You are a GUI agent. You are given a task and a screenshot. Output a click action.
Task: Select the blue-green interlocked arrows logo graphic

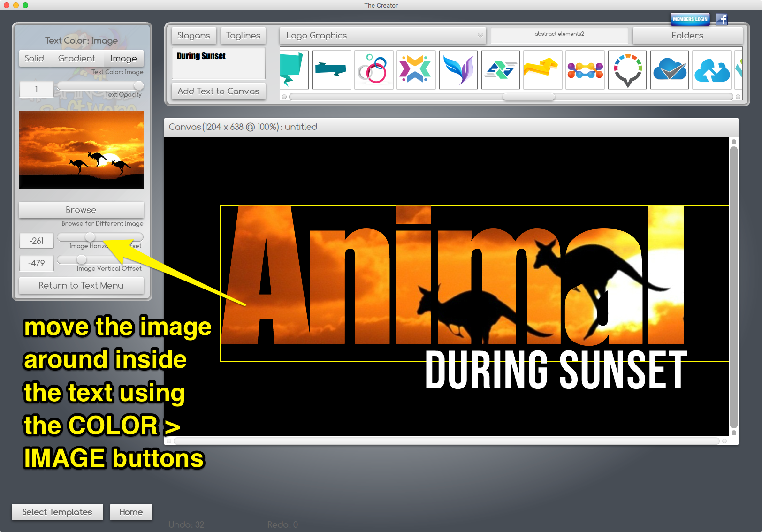[x=501, y=70]
